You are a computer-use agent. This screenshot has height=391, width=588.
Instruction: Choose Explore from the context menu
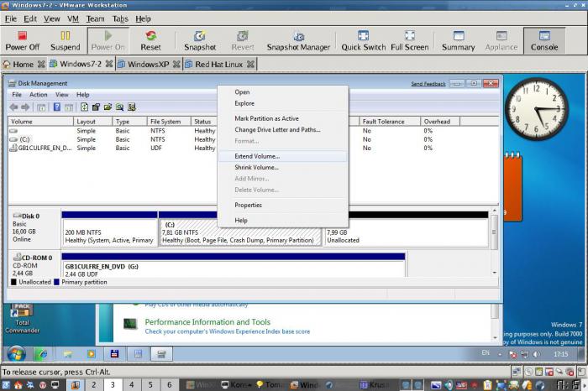(283, 103)
